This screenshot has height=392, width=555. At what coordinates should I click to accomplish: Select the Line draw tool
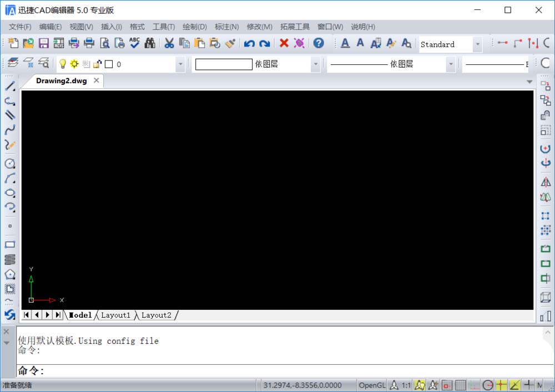pos(10,86)
